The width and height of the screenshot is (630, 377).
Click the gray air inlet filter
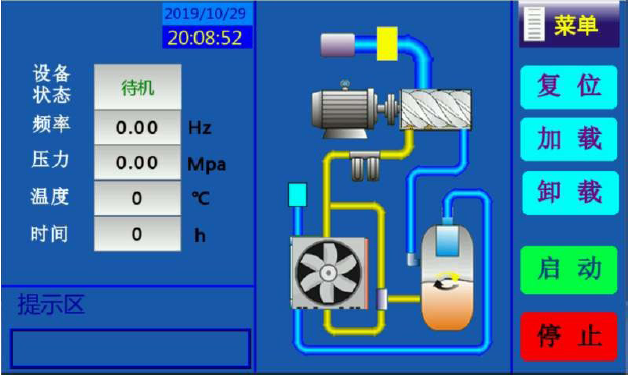338,45
